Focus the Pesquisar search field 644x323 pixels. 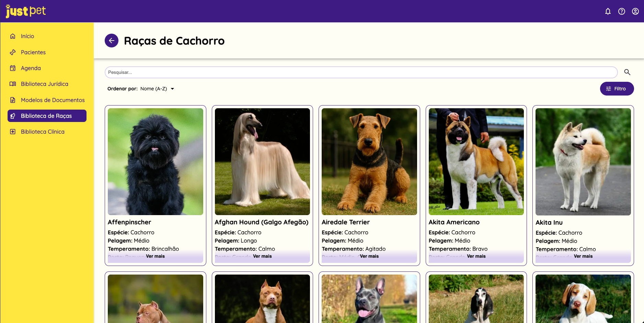click(361, 72)
